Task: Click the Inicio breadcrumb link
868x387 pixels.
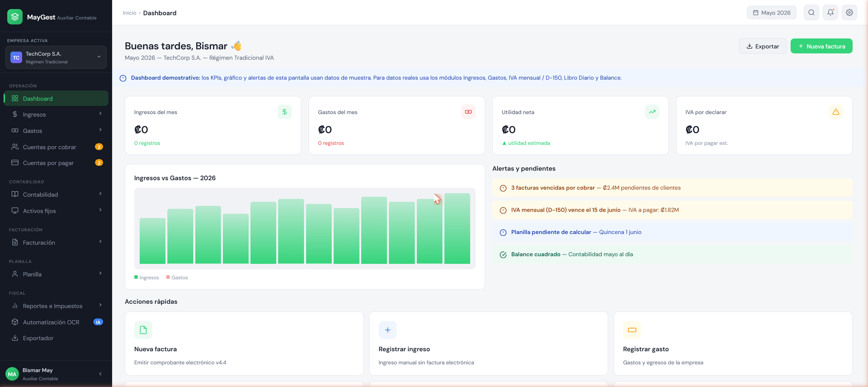Action: [x=129, y=13]
